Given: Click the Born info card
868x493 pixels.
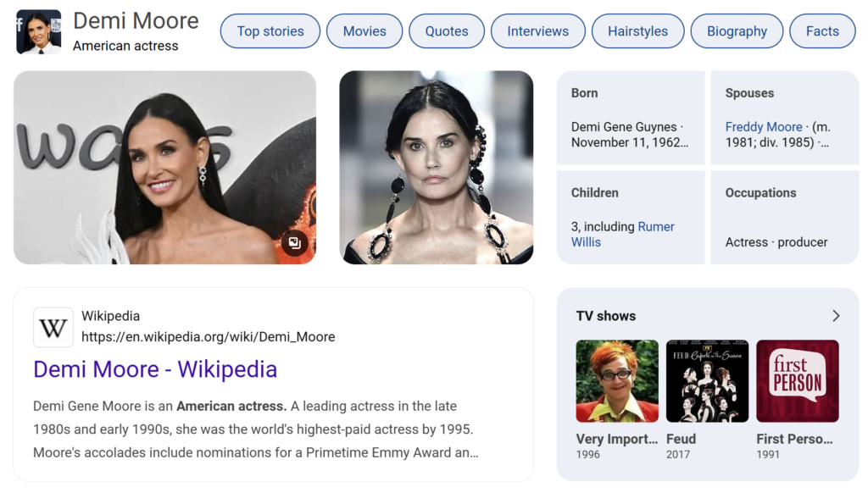Looking at the screenshot, I should 630,118.
